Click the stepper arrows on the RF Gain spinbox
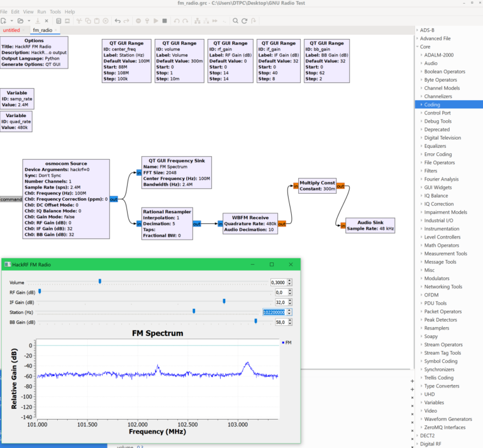Image resolution: width=483 pixels, height=448 pixels. pos(290,293)
